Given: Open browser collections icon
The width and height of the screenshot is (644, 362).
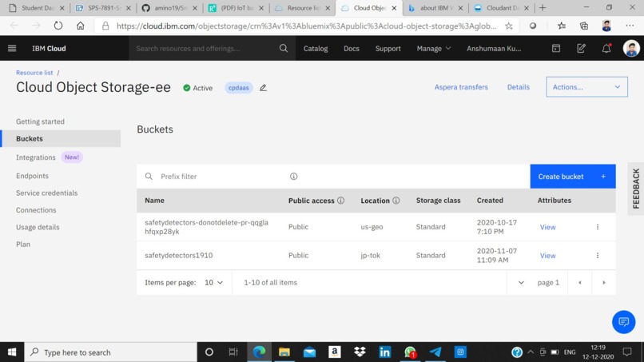Looking at the screenshot, I should click(584, 26).
